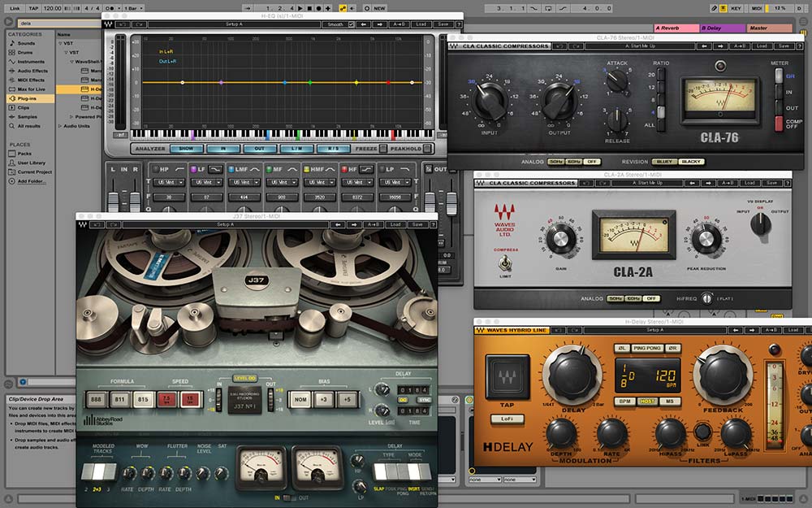Toggle the H-EQ analyzer PEAKHOLD checkbox
The height and width of the screenshot is (508, 812).
click(427, 149)
